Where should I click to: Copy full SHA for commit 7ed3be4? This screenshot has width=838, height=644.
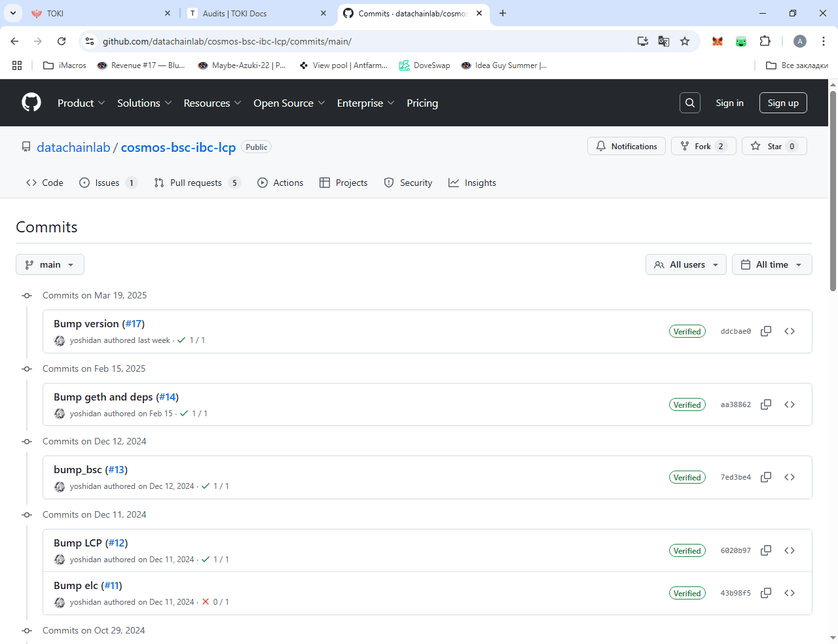[x=766, y=477]
